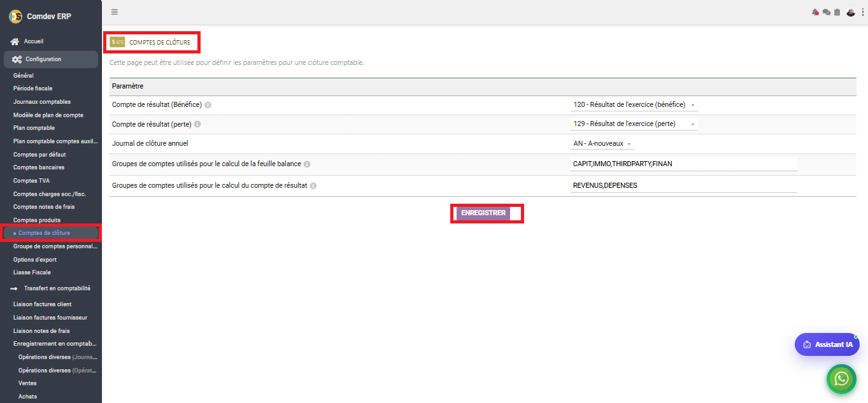Click the Paramètre column header
Image resolution: width=868 pixels, height=403 pixels.
[x=128, y=86]
